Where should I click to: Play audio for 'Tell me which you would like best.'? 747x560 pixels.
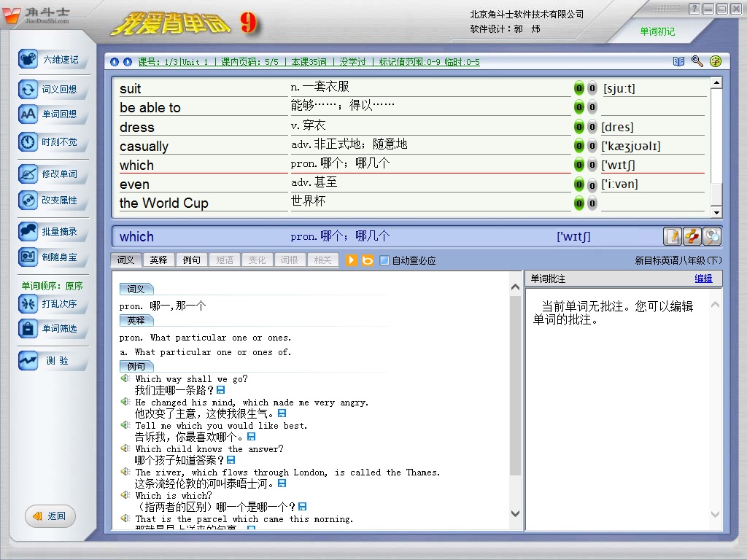click(x=125, y=425)
